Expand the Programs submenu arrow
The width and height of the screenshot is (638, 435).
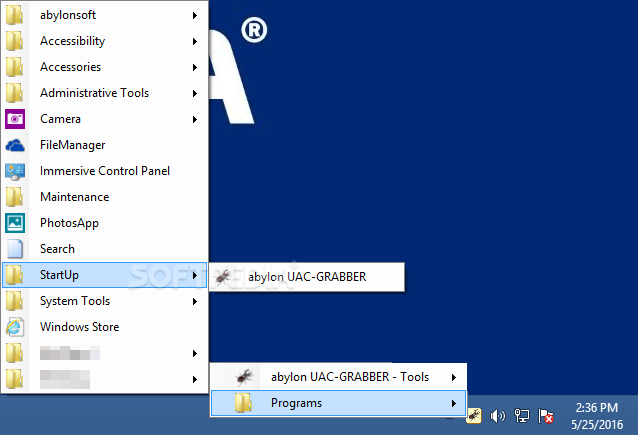[x=454, y=404]
